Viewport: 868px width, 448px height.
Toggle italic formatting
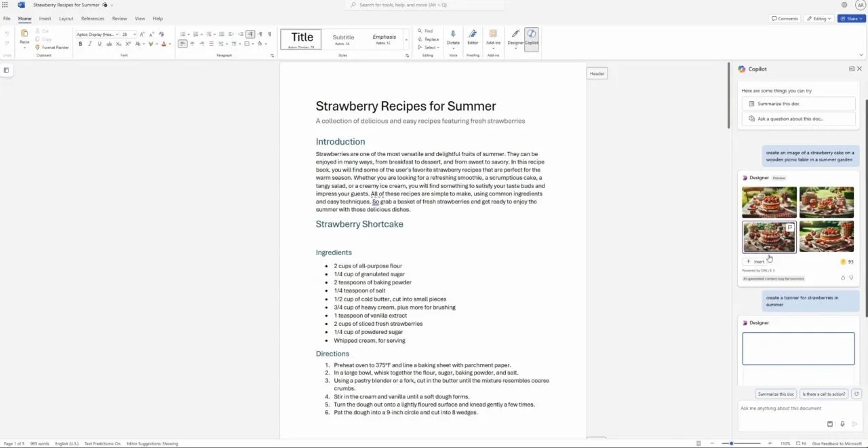pos(90,44)
